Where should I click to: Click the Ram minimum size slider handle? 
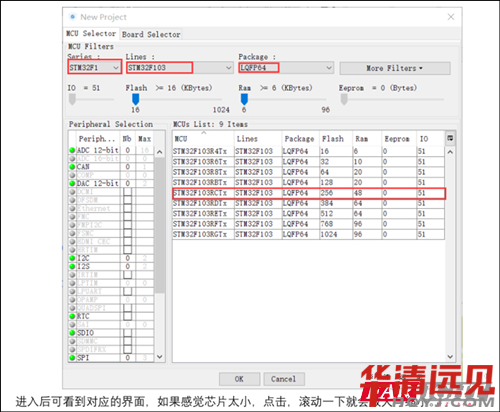pos(244,99)
